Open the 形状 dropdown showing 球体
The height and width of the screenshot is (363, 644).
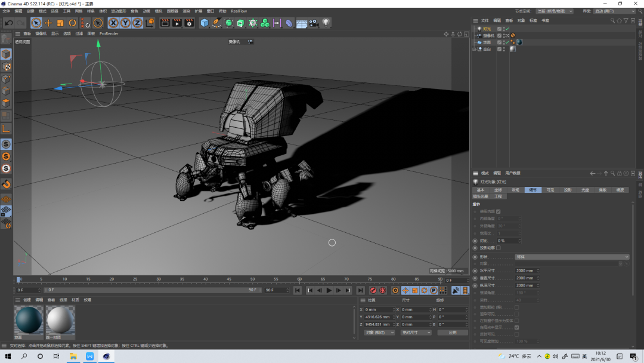click(572, 257)
